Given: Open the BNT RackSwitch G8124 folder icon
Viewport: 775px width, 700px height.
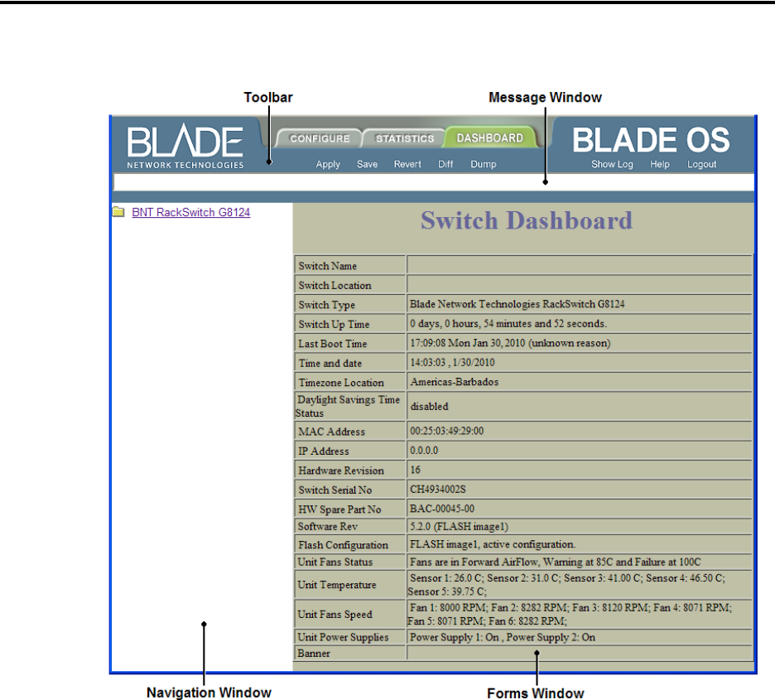Looking at the screenshot, I should tap(118, 212).
